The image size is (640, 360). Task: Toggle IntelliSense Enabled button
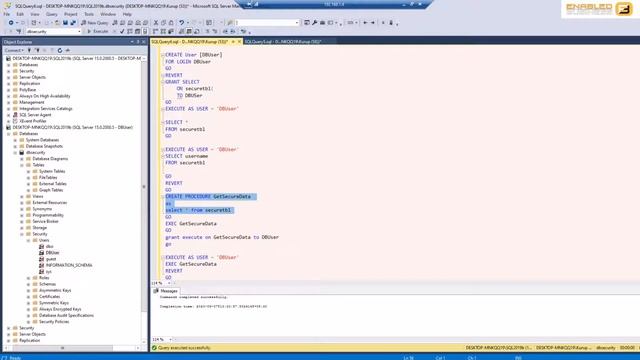pyautogui.click(x=145, y=31)
